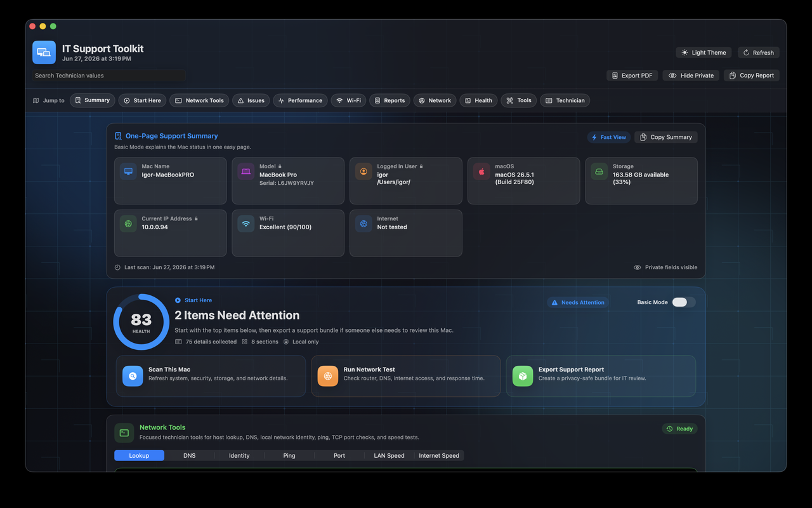Select the Lookup network tool tab
The image size is (812, 508).
139,455
